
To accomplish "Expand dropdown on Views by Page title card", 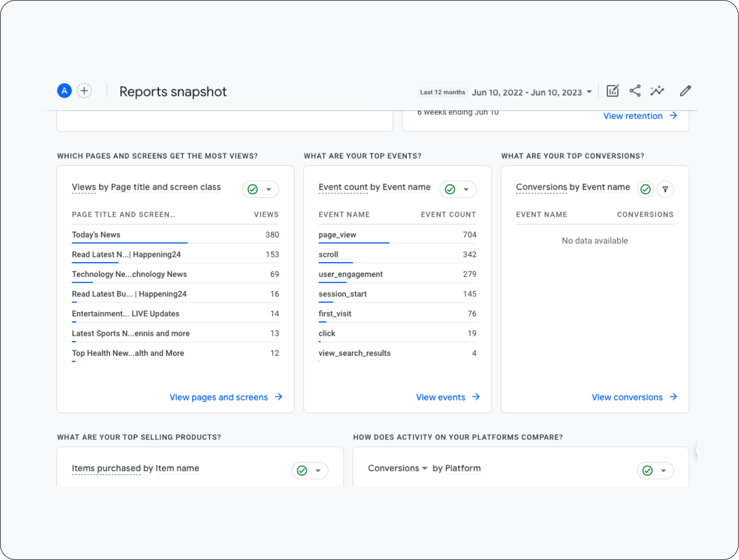I will tap(269, 189).
